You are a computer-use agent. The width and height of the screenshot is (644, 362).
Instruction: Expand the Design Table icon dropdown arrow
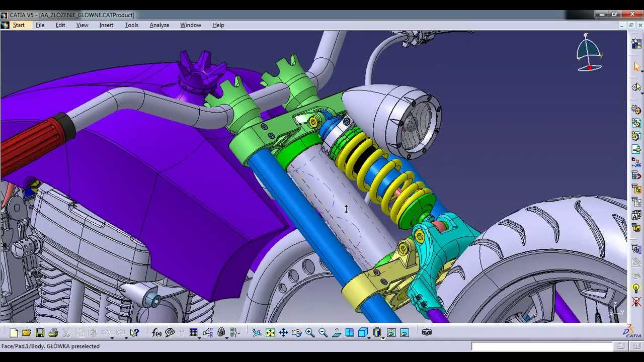click(199, 337)
